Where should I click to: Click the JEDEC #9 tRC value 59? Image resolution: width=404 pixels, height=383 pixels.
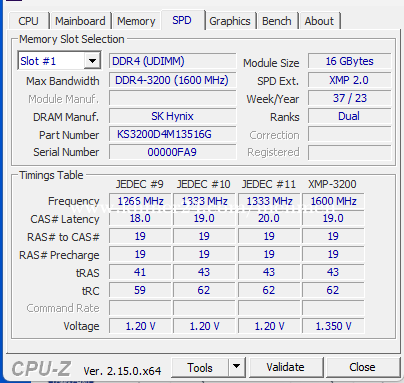click(140, 290)
